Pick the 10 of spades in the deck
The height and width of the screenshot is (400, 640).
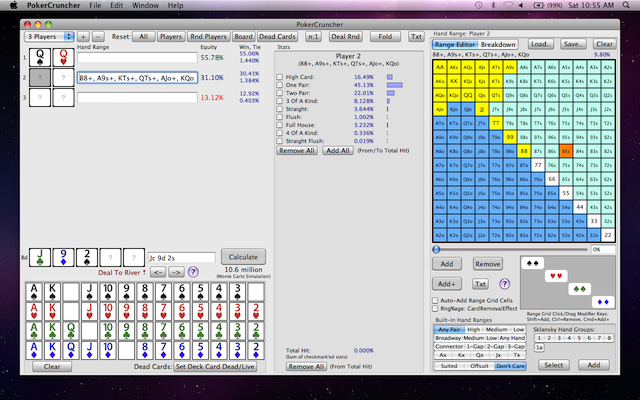coord(108,292)
